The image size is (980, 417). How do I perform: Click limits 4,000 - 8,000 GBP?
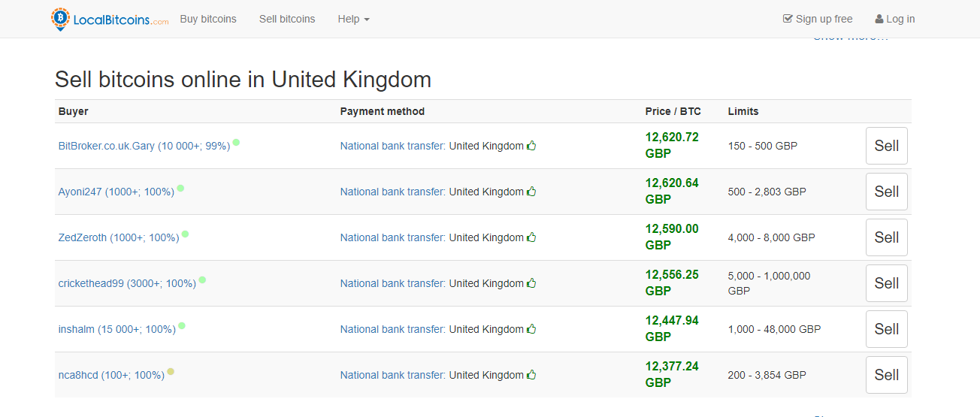pyautogui.click(x=772, y=237)
